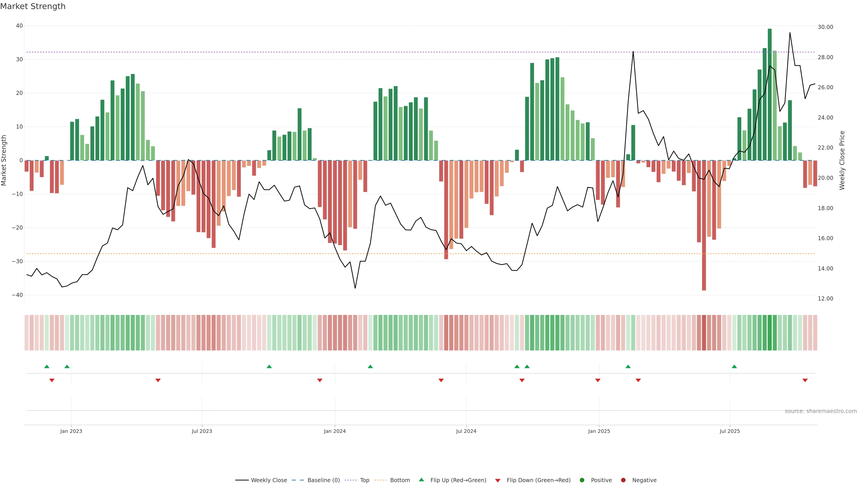This screenshot has width=868, height=488.
Task: Click the green Flip Up triangle legend icon
Action: (x=421, y=480)
